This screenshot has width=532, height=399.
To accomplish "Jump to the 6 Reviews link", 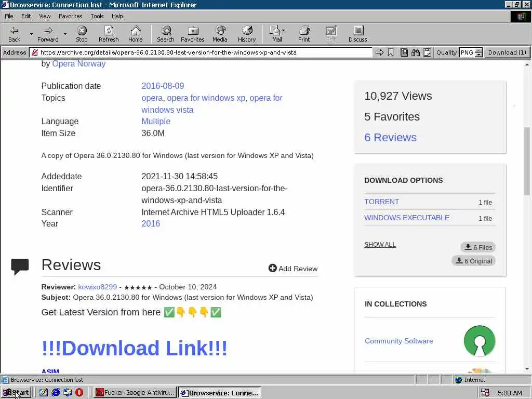I will (390, 137).
